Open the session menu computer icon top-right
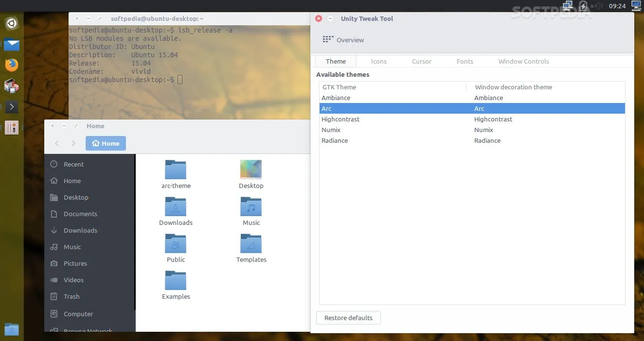 coord(636,6)
